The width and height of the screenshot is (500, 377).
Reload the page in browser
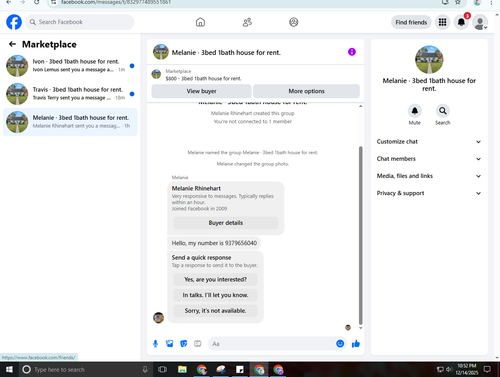click(x=37, y=2)
